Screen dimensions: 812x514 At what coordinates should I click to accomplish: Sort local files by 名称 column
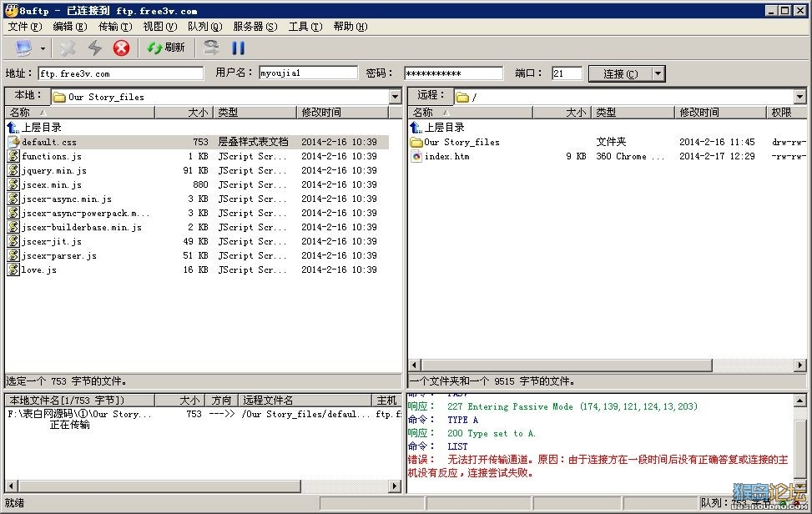point(80,113)
